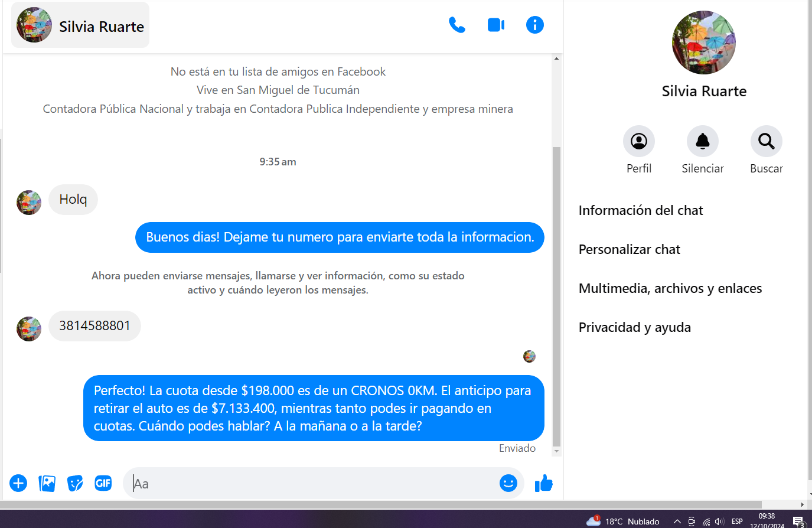The height and width of the screenshot is (528, 812).
Task: Click the chat vertical scrollbar thumb
Action: tap(556, 295)
